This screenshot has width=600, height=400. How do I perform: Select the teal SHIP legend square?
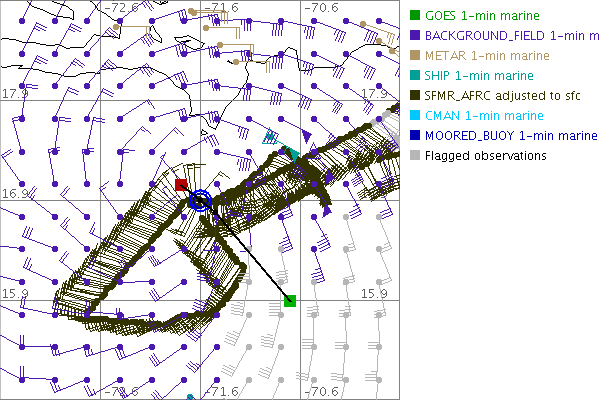pyautogui.click(x=415, y=76)
